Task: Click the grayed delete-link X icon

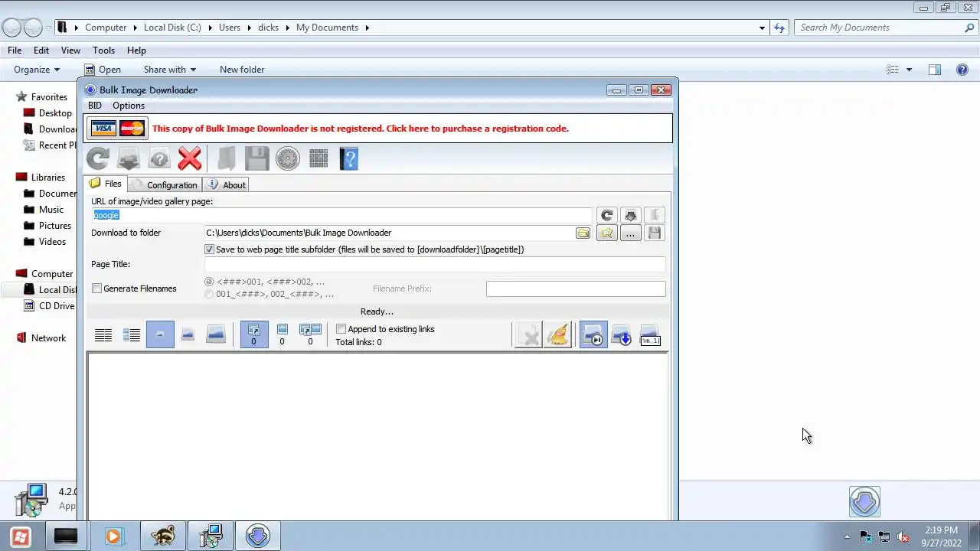Action: (528, 335)
